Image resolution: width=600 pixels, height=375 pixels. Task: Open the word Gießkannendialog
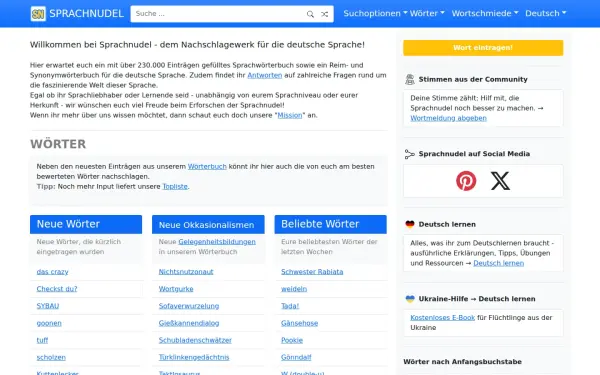[189, 323]
